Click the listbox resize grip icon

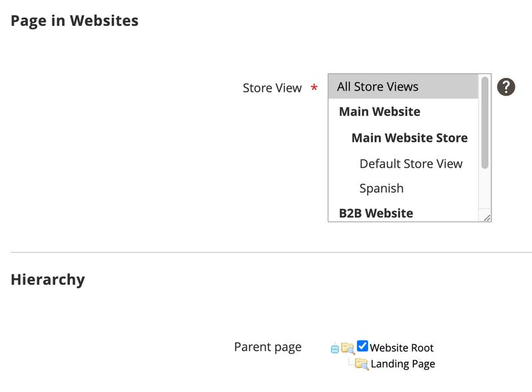[487, 218]
